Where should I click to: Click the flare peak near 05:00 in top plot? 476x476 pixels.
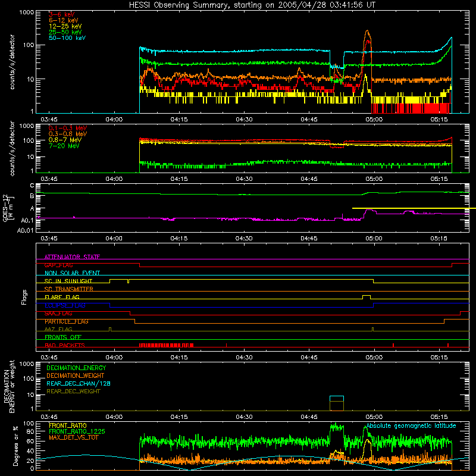pos(367,31)
